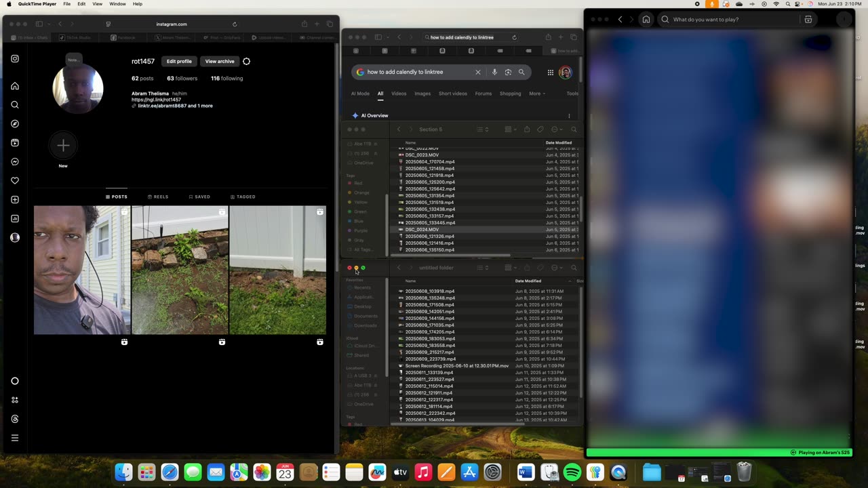Start Google voice search with microphone icon

pyautogui.click(x=494, y=72)
